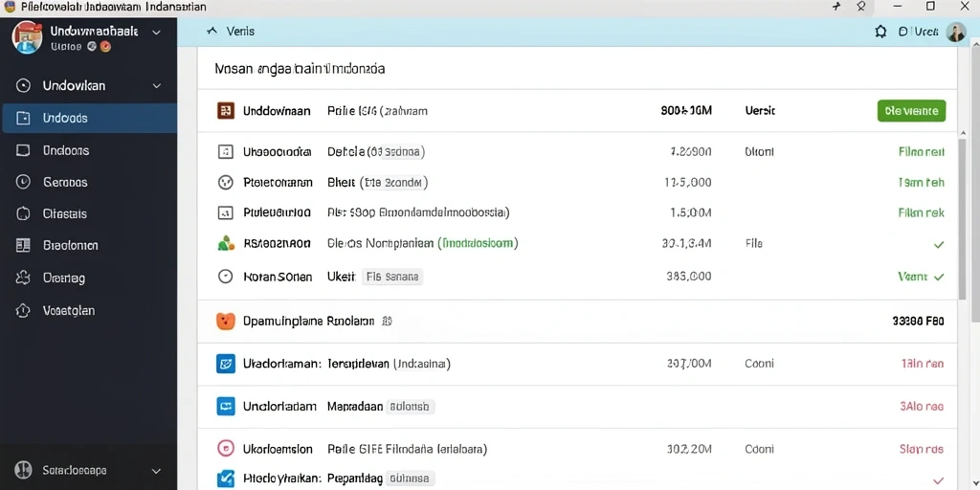Open the account dropdown beside Undowmaobaele
Screen dimensions: 980x490
click(156, 32)
